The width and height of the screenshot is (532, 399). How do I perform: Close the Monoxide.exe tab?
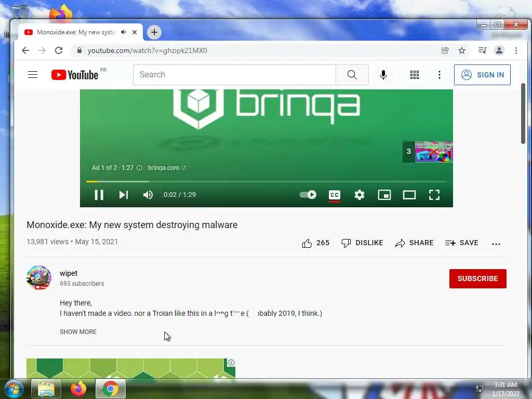[135, 32]
